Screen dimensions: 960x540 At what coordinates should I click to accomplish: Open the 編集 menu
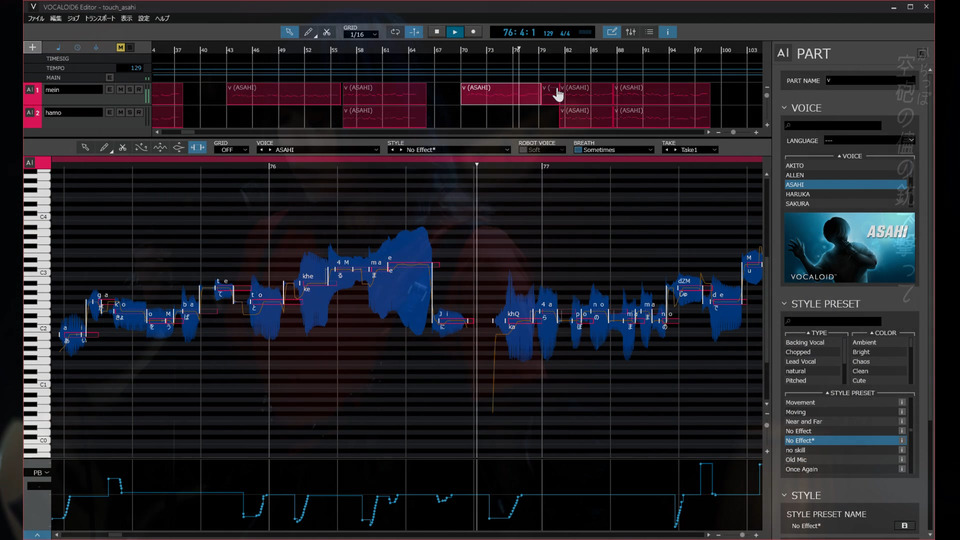56,18
